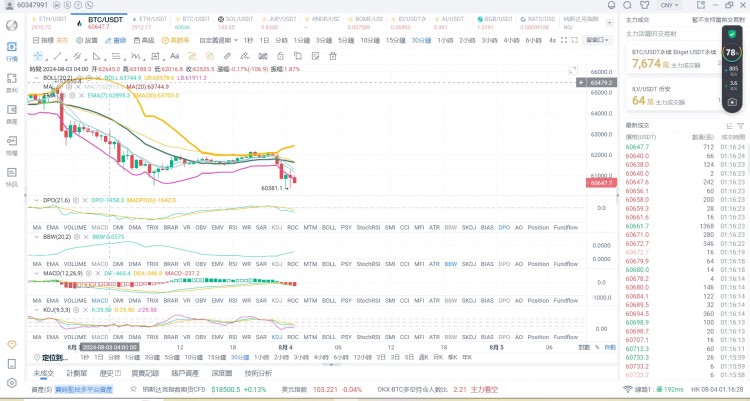Click the green shield icon on widget
Screen dimensions: 750x401
[x=732, y=34]
